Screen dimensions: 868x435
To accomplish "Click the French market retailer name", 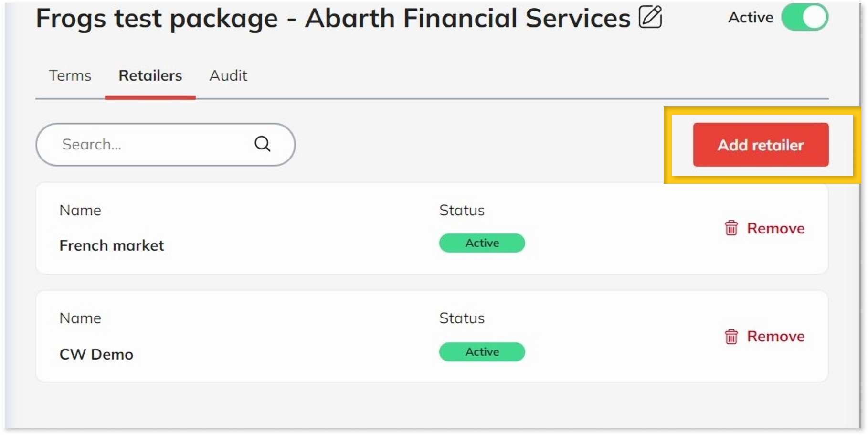I will click(112, 245).
